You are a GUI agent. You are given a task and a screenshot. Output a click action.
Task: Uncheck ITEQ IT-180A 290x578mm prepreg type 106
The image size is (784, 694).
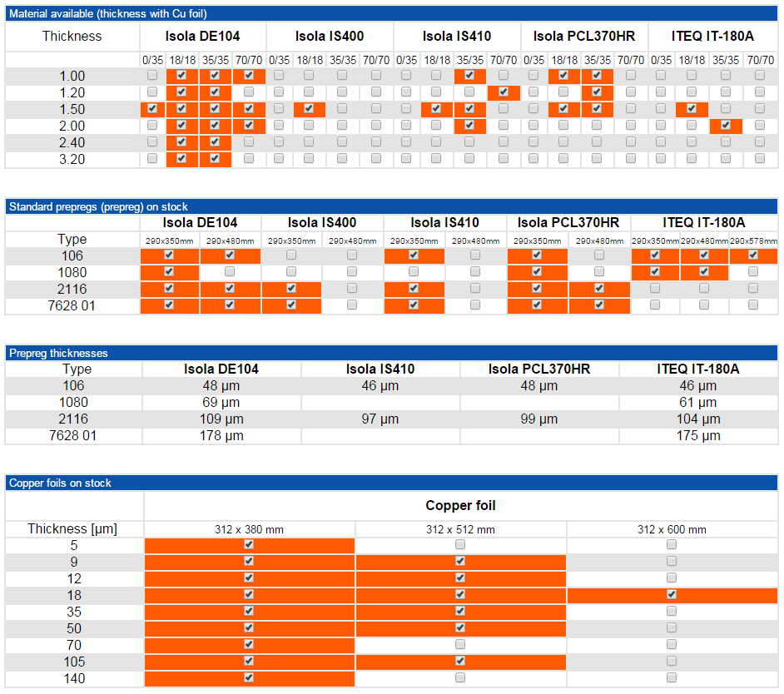click(753, 255)
